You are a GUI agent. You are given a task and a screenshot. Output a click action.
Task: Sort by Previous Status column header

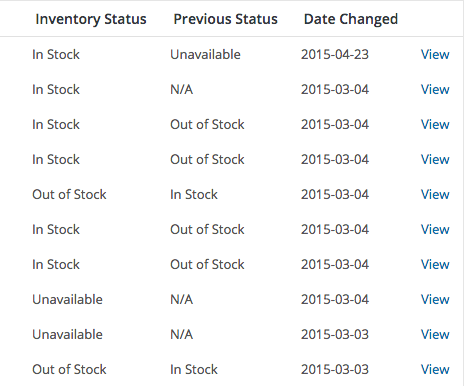(225, 19)
